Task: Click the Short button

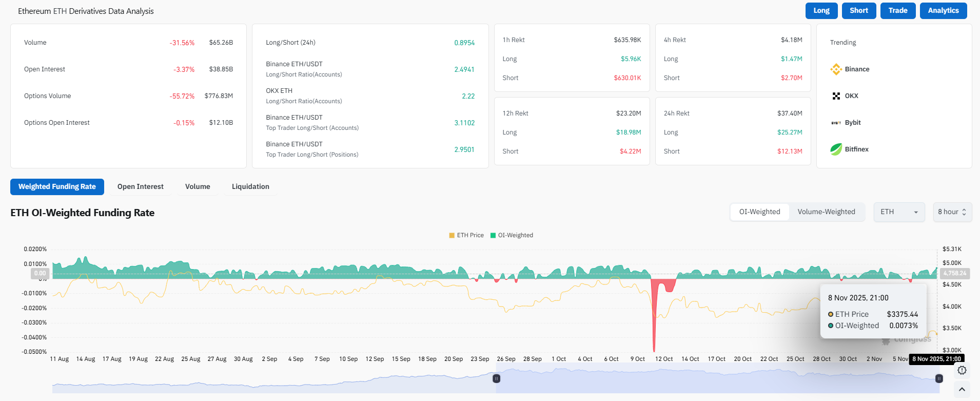Action: (858, 11)
